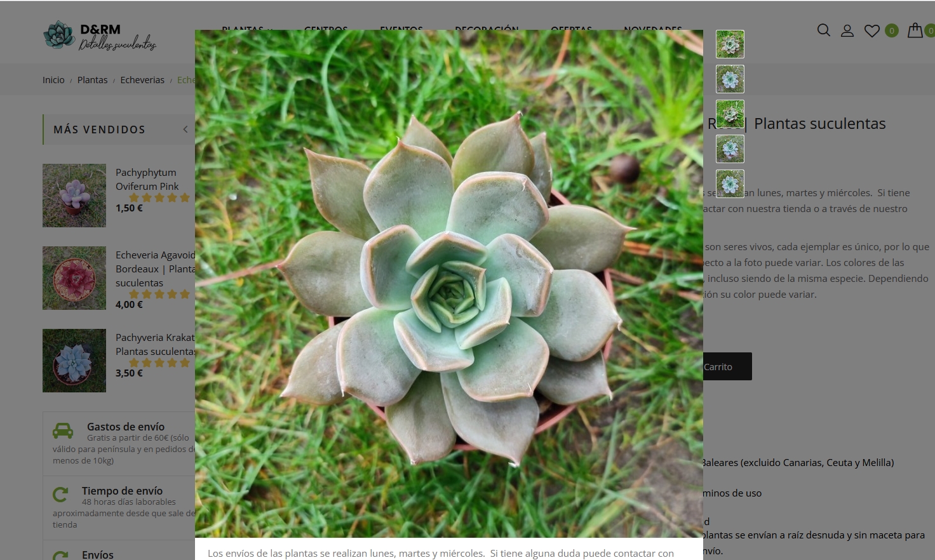Open the wishlist heart icon
This screenshot has height=560, width=935.
coord(872,30)
